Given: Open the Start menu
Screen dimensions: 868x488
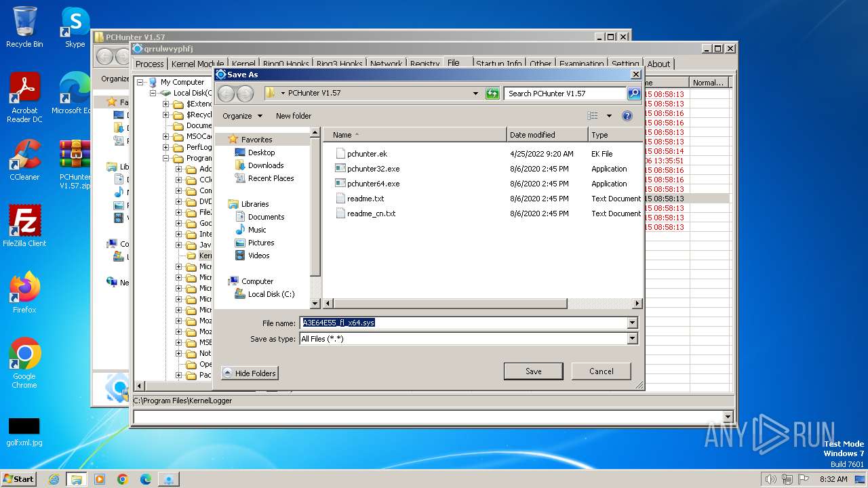Looking at the screenshot, I should [x=19, y=479].
